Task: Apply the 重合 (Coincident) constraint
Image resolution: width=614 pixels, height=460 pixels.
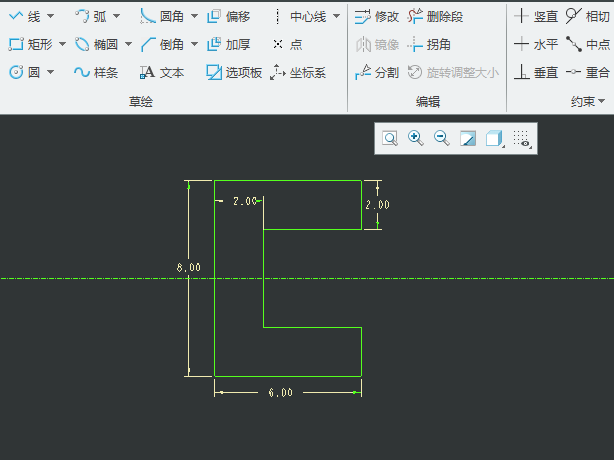Action: (588, 72)
